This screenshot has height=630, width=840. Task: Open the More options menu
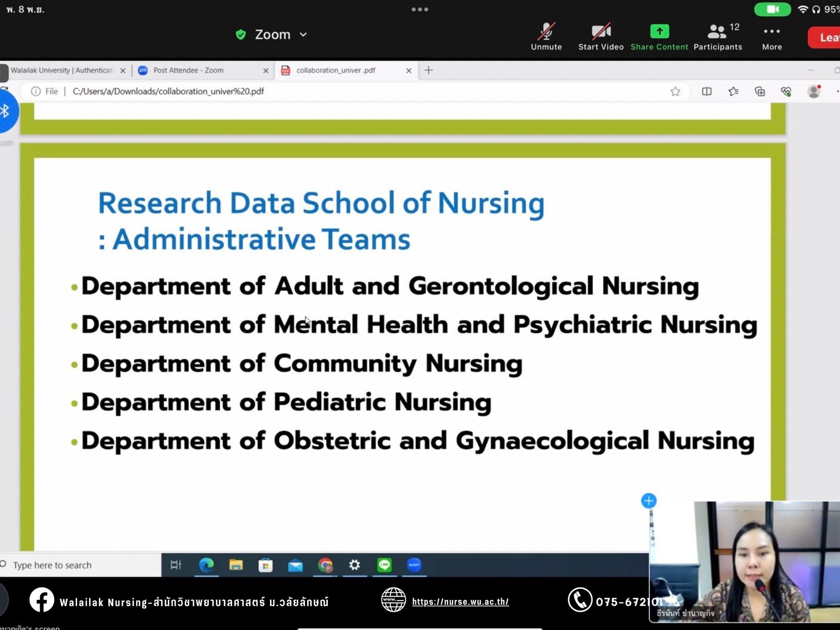point(772,37)
